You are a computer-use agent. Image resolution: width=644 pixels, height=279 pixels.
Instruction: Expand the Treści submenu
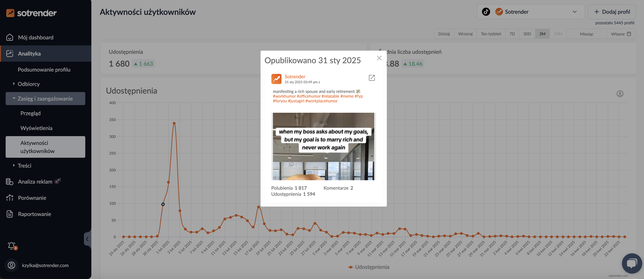(x=24, y=166)
